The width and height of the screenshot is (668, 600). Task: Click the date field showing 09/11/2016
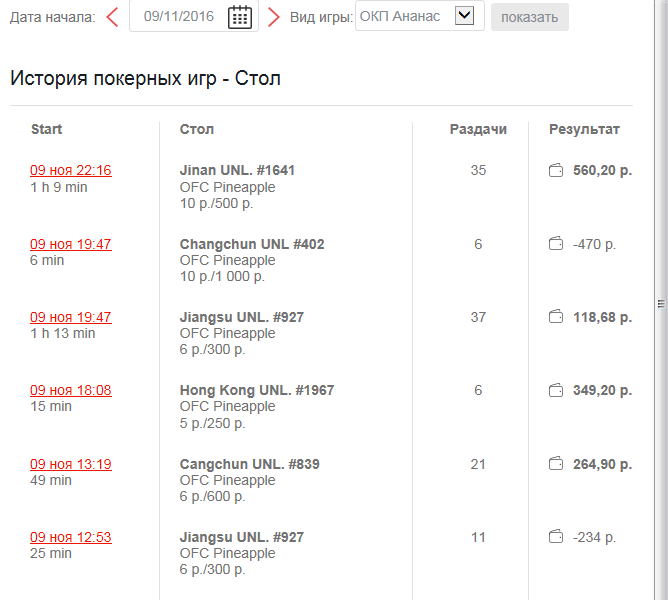[x=179, y=16]
